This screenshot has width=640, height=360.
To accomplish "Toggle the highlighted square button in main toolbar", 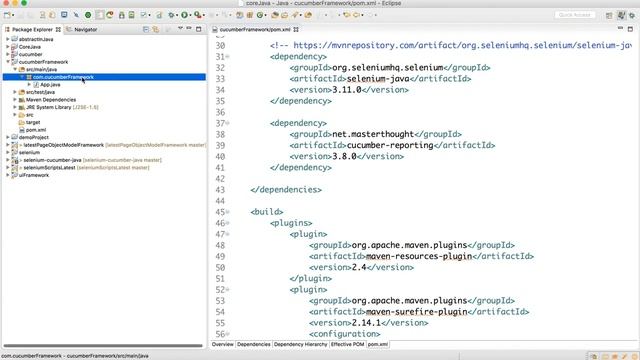I will 100,15.
